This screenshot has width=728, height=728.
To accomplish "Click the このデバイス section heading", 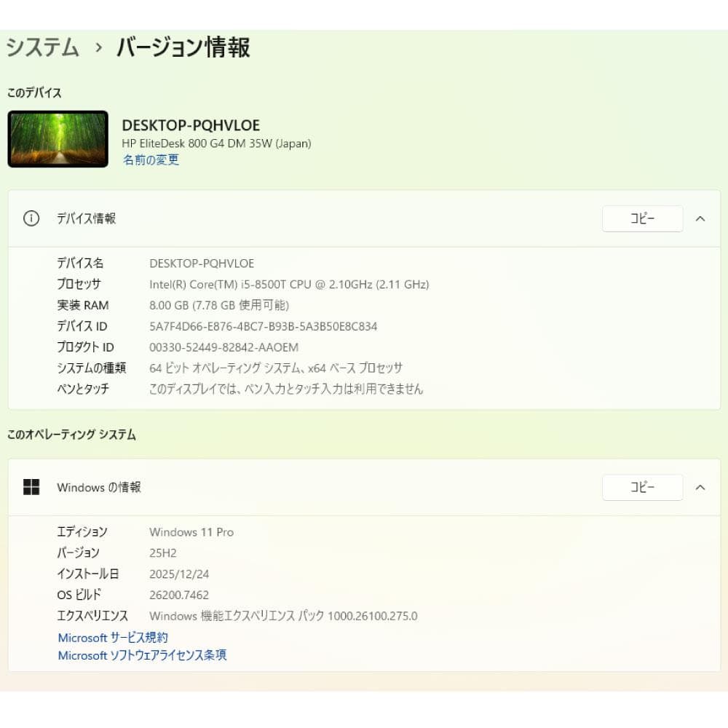I will click(x=33, y=92).
